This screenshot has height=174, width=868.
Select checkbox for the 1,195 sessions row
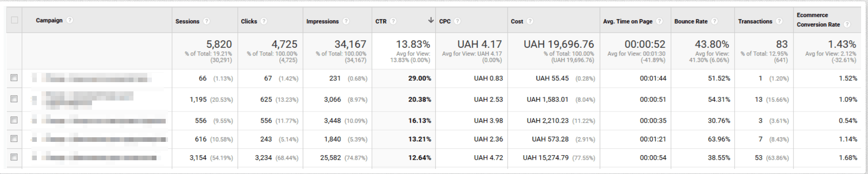pos(14,99)
